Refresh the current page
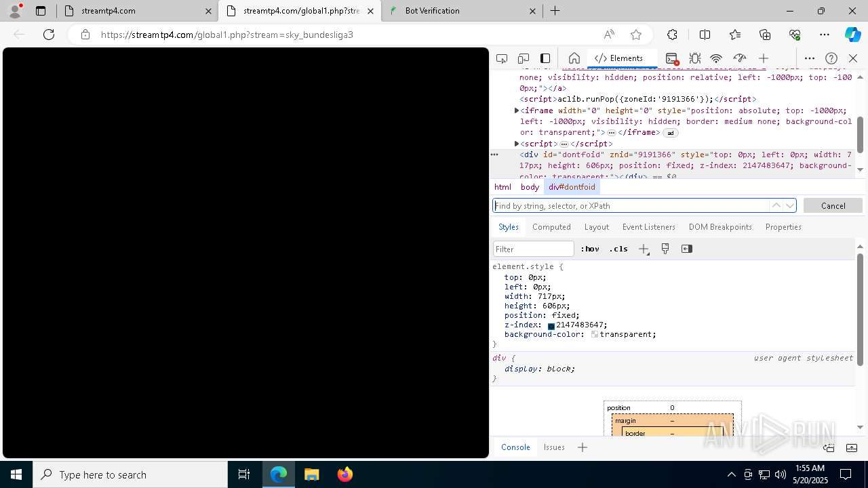This screenshot has width=868, height=488. click(49, 35)
